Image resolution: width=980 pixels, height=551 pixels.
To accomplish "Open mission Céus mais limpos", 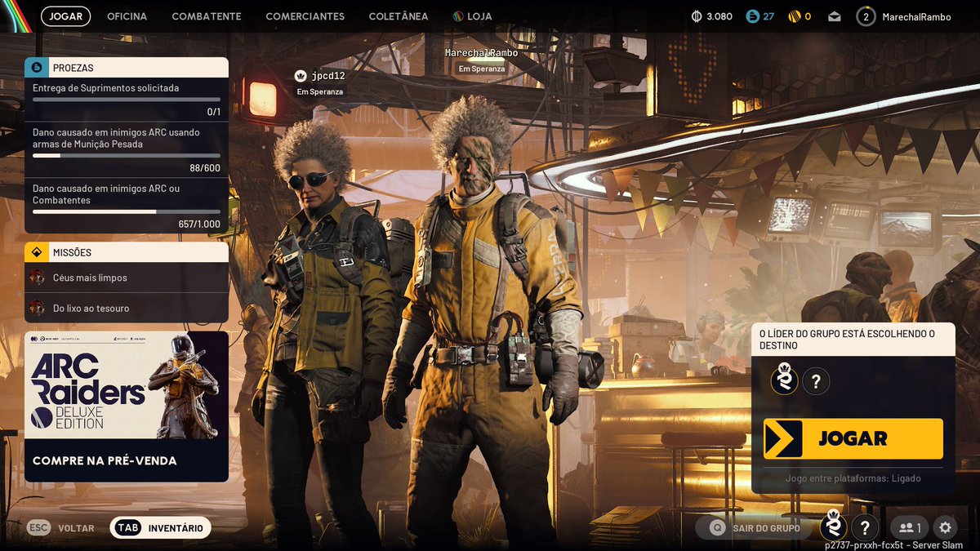I will tap(127, 278).
